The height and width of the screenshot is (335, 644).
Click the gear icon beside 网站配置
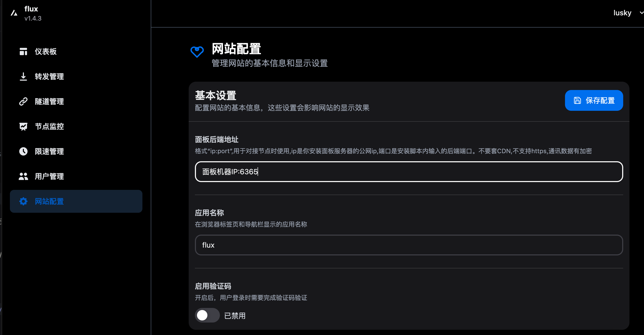[23, 201]
